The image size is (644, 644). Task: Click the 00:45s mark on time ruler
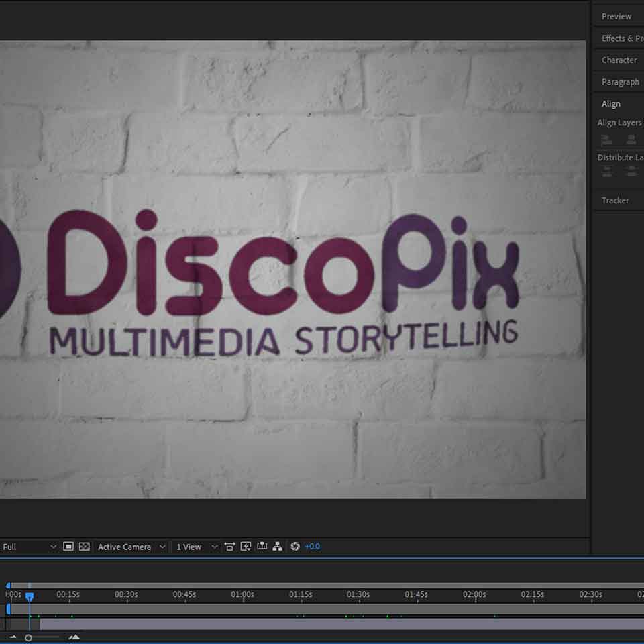(184, 595)
